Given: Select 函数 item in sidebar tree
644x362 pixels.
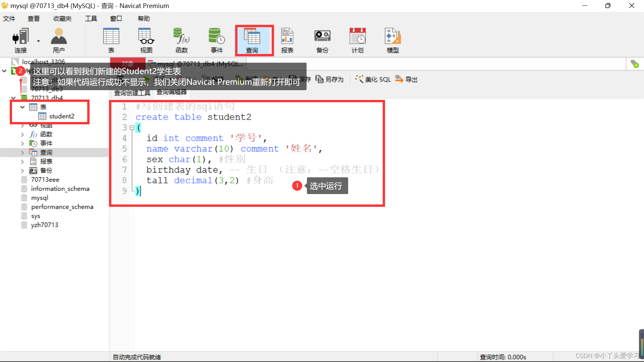Looking at the screenshot, I should [x=46, y=134].
